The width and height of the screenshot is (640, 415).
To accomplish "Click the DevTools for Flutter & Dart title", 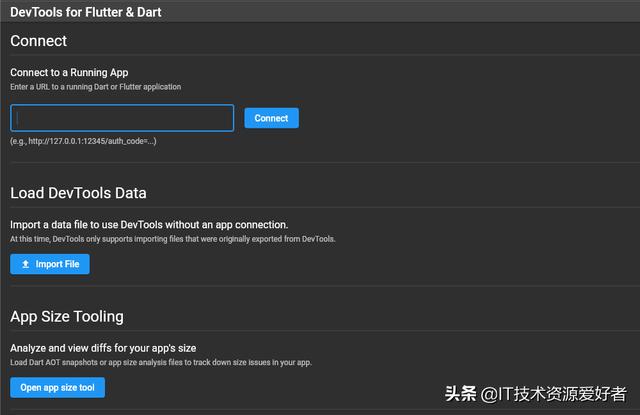I will pyautogui.click(x=86, y=12).
